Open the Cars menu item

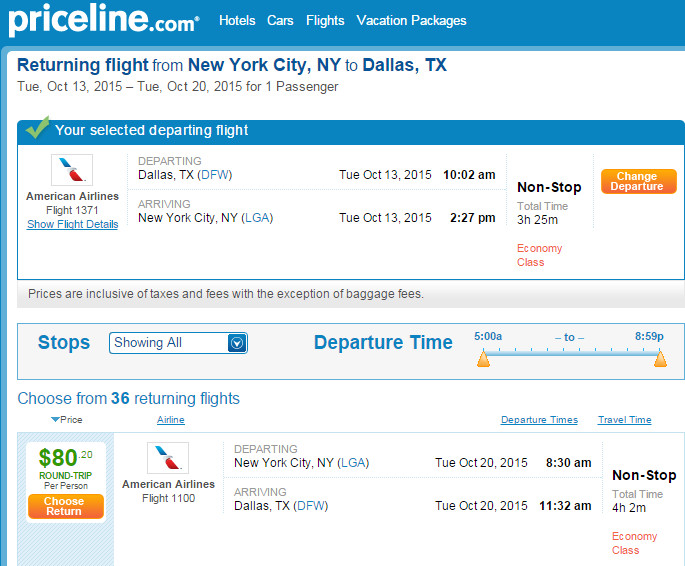[280, 20]
